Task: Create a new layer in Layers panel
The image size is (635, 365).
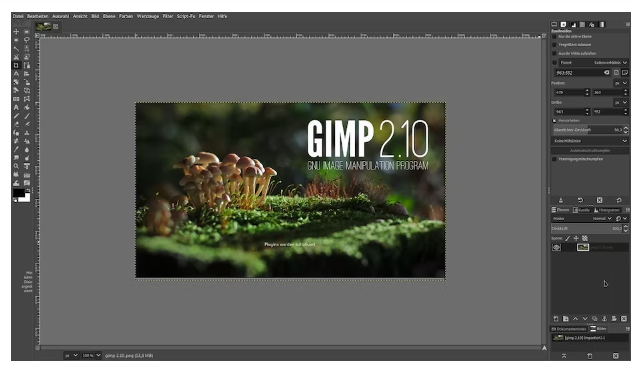Action: click(x=556, y=319)
